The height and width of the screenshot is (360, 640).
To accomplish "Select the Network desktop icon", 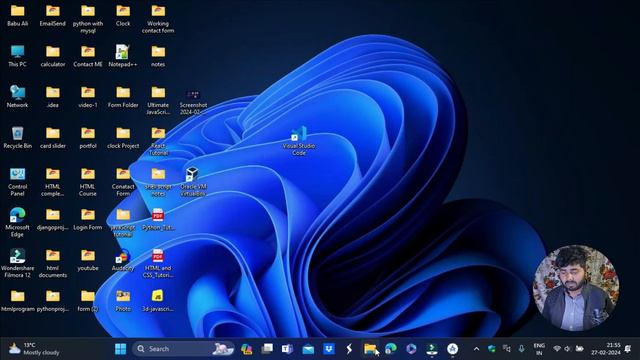I will (17, 97).
